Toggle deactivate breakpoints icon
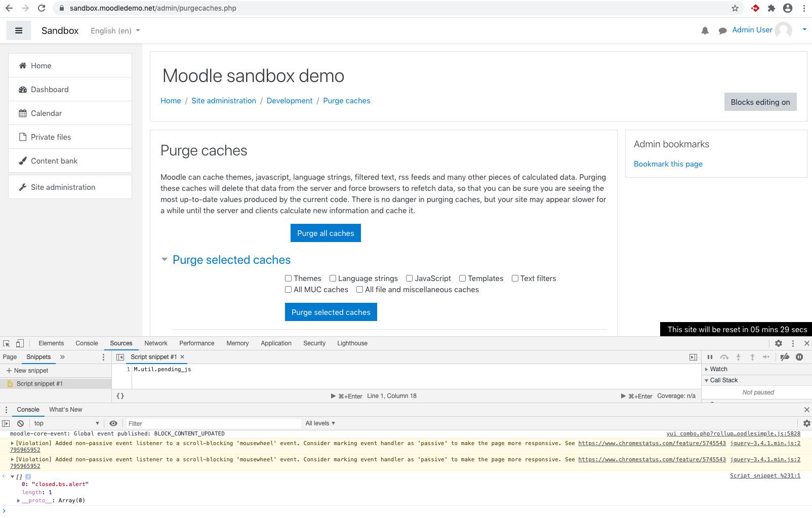This screenshot has width=812, height=518. pyautogui.click(x=785, y=357)
